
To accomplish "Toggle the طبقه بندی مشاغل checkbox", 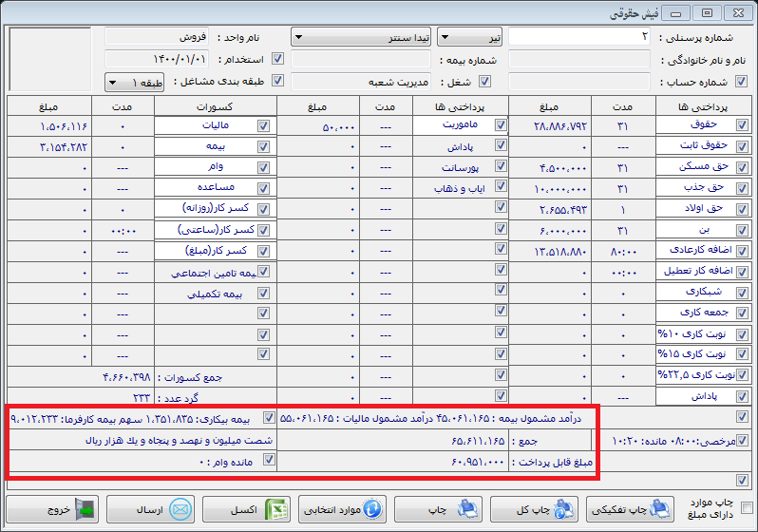I will pyautogui.click(x=277, y=81).
